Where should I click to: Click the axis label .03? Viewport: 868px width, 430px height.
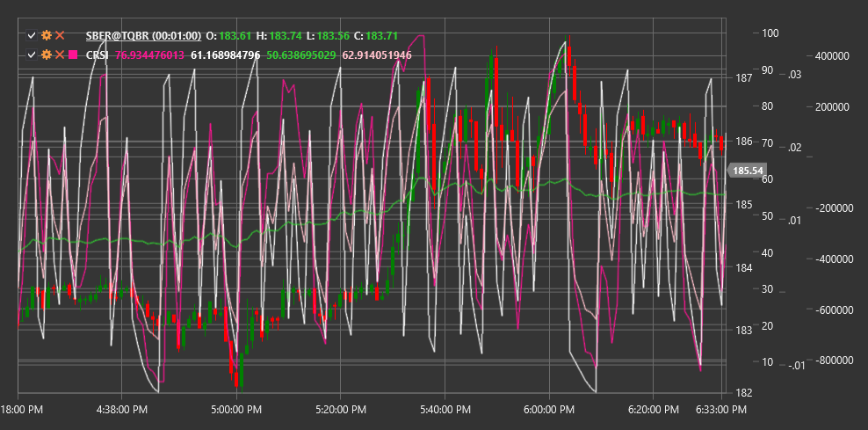click(x=794, y=74)
